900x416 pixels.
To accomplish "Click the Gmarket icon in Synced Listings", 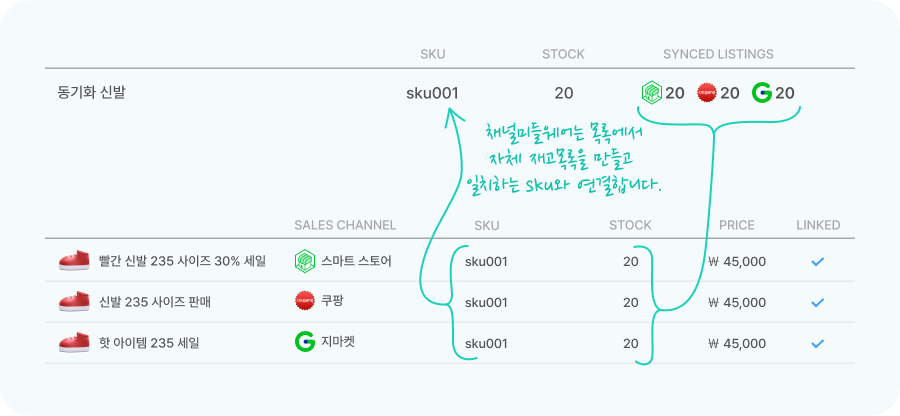I will pos(762,92).
